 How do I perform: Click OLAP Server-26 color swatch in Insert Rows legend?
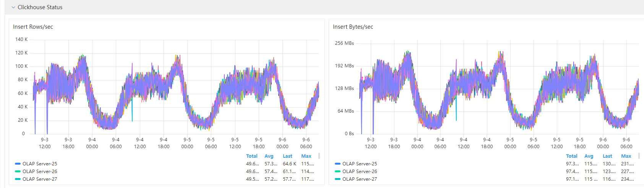point(18,172)
